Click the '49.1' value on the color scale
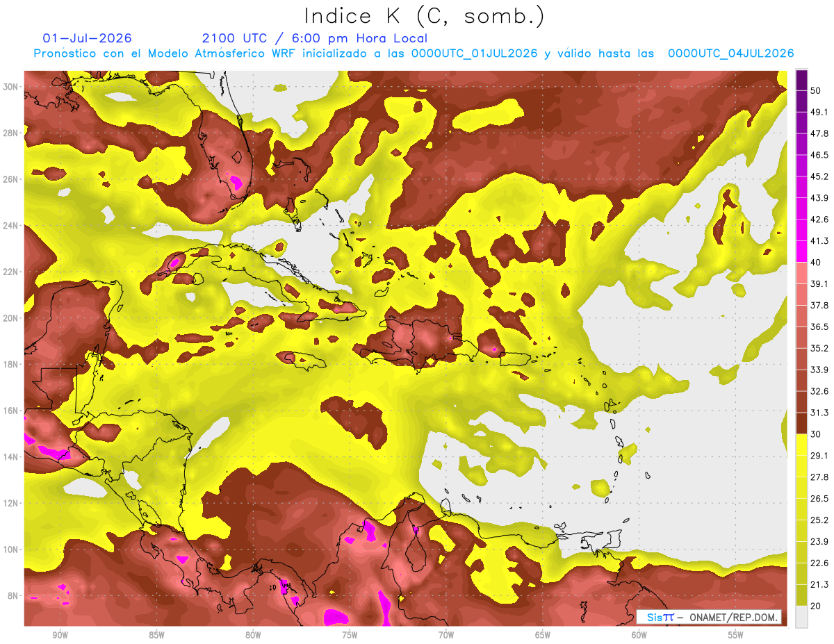 click(819, 112)
